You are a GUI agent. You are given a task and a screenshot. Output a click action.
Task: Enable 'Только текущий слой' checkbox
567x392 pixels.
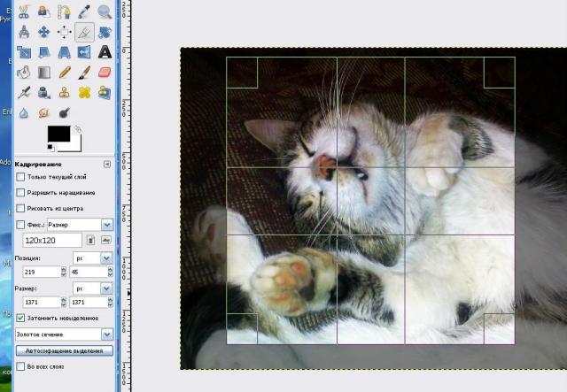(20, 178)
